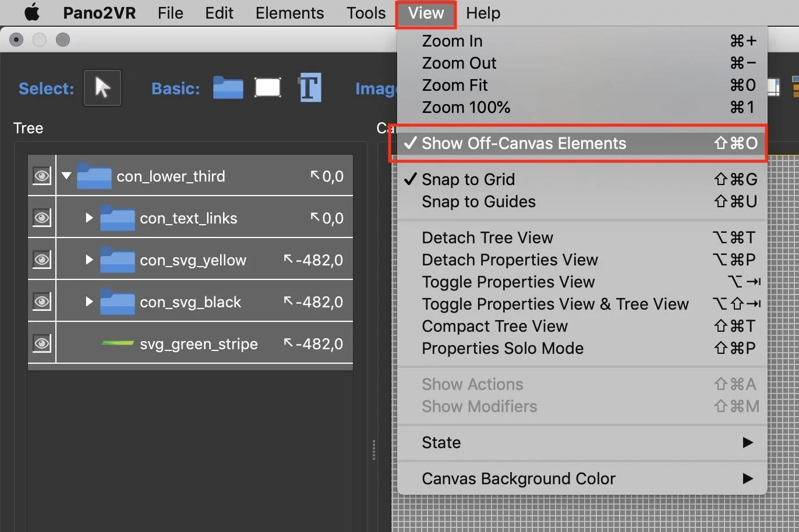Image resolution: width=799 pixels, height=532 pixels.
Task: Choose Zoom Fit
Action: [582, 85]
